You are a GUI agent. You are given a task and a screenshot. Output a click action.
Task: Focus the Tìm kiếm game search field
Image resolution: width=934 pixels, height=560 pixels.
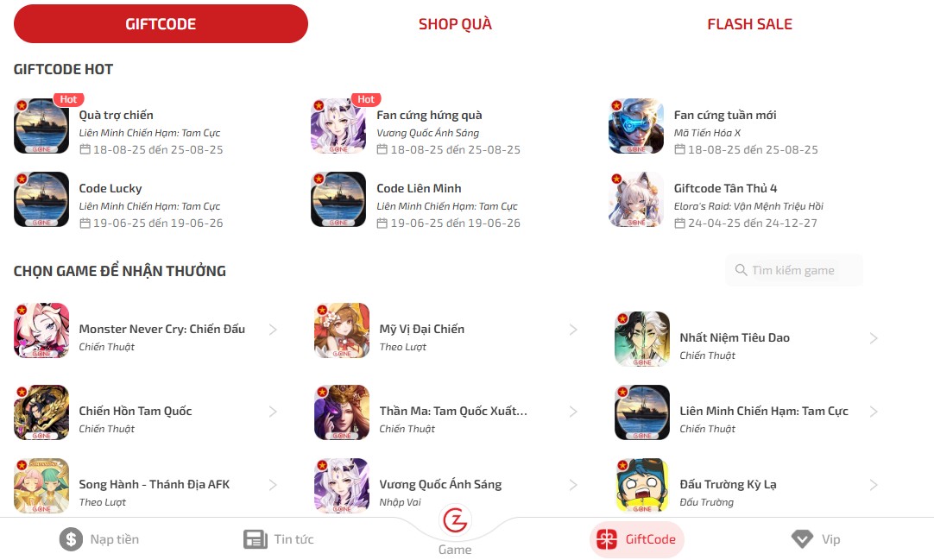[x=794, y=270]
